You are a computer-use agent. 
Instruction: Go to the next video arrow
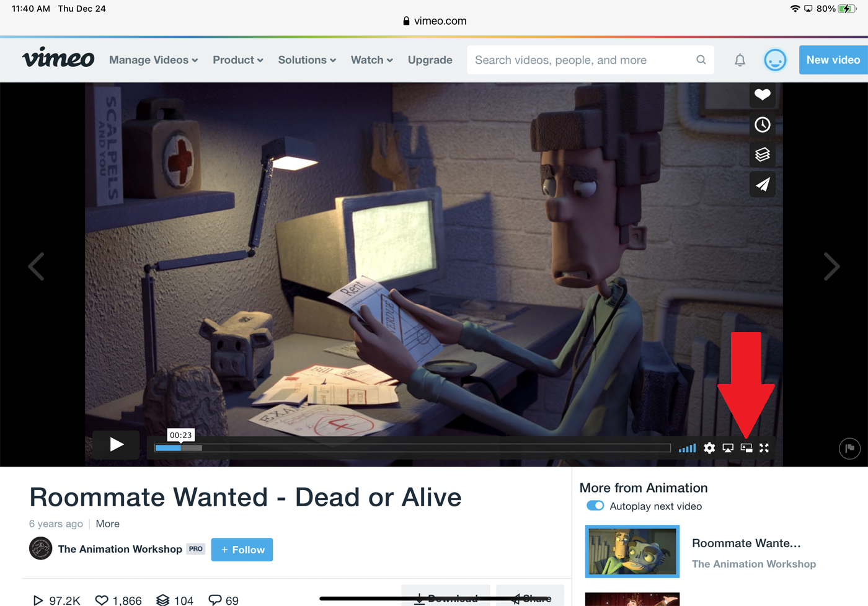[831, 266]
